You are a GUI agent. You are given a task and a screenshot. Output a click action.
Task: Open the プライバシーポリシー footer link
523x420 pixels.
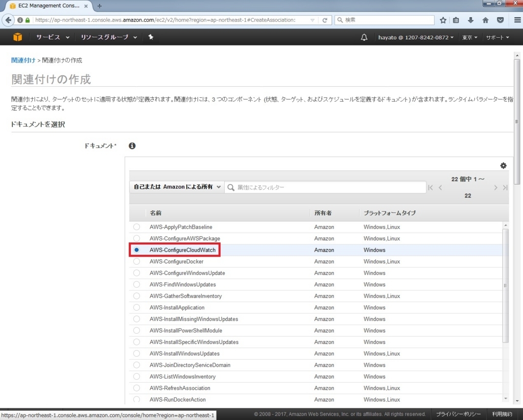(458, 414)
